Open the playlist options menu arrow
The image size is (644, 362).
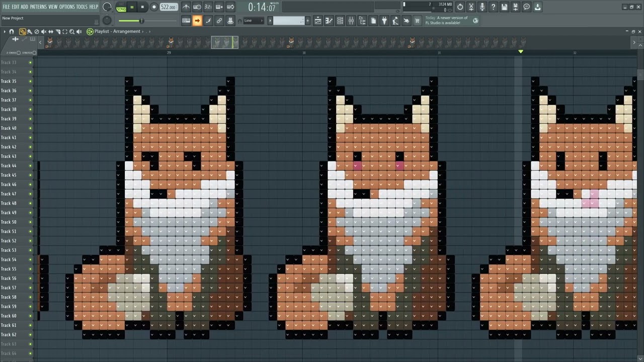[x=5, y=31]
